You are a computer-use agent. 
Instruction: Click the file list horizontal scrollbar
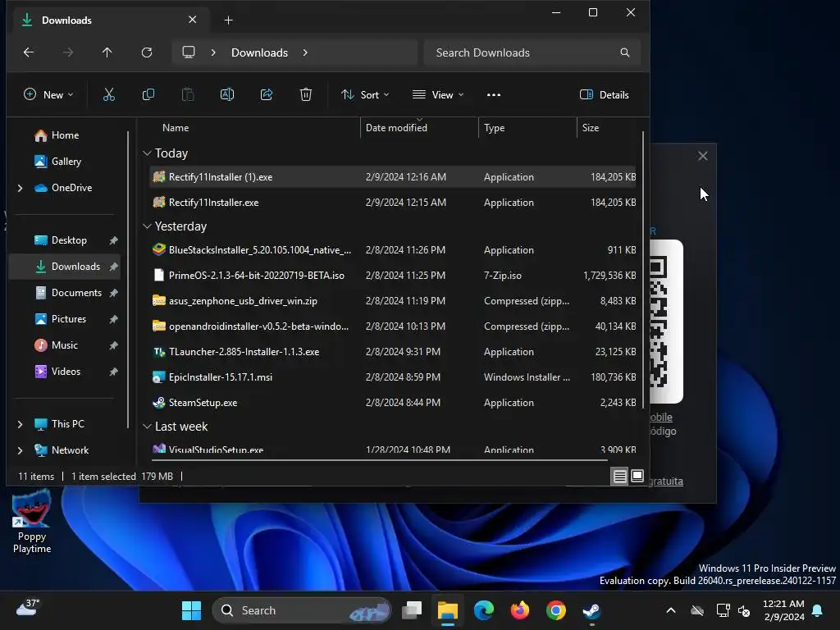pos(379,459)
